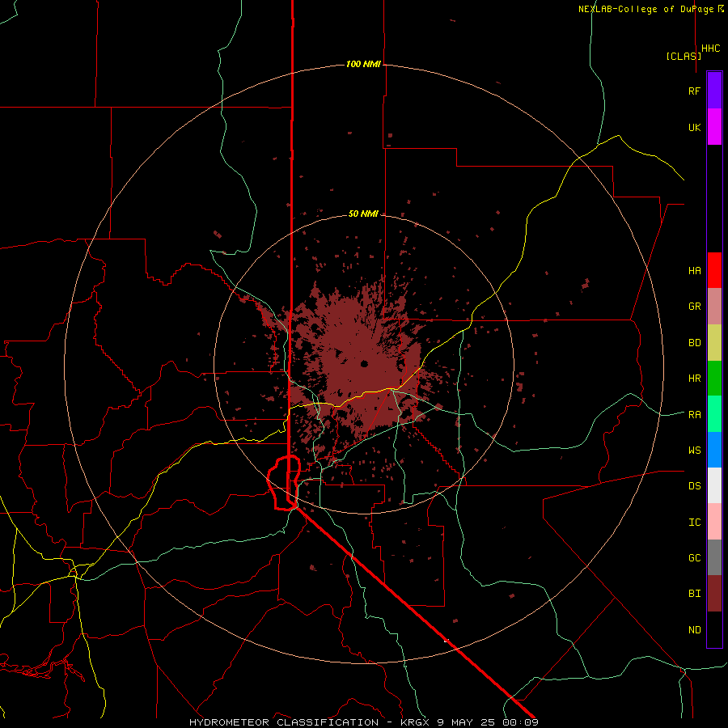Click the "HYDROMETEOR CLASSIFICATION" caption text
The image size is (728, 728).
click(284, 722)
